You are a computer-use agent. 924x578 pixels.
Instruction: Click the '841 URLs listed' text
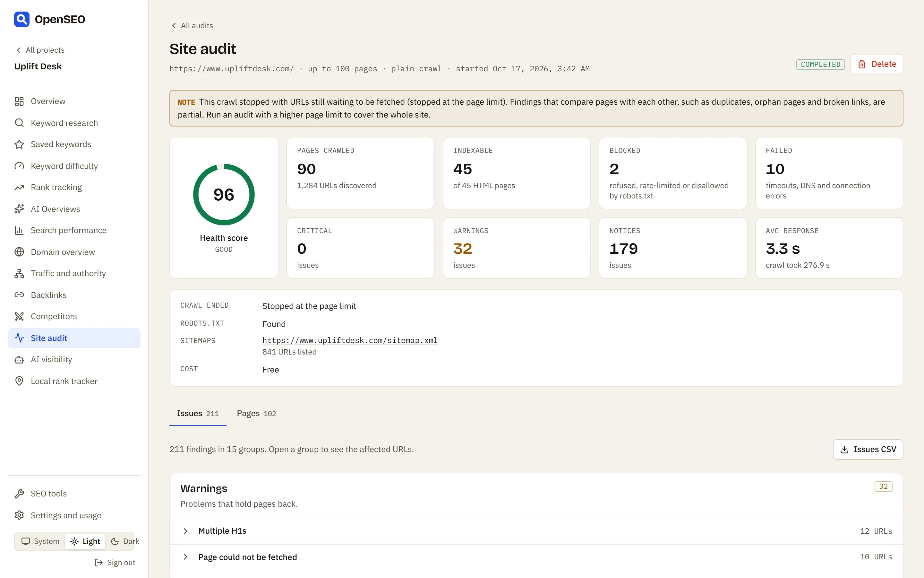click(289, 352)
